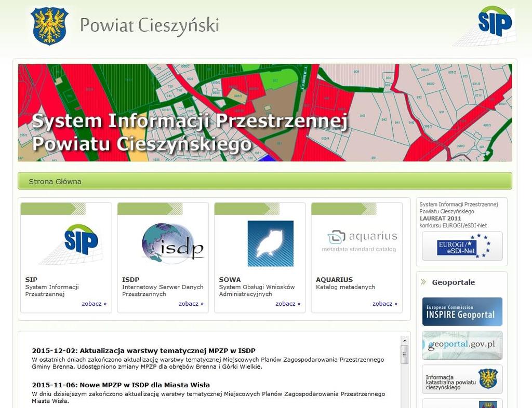Click the Geoportale heading

coord(453,282)
